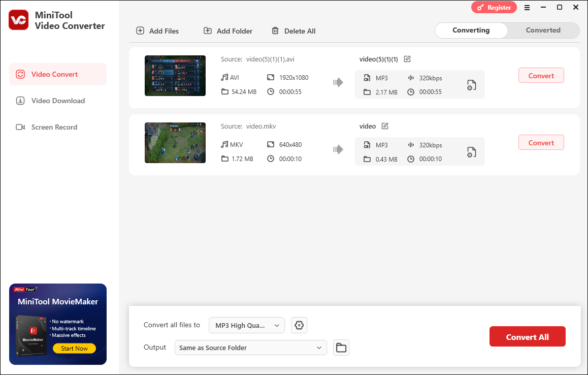
Task: Click the first row MP3 target icon
Action: click(x=367, y=78)
